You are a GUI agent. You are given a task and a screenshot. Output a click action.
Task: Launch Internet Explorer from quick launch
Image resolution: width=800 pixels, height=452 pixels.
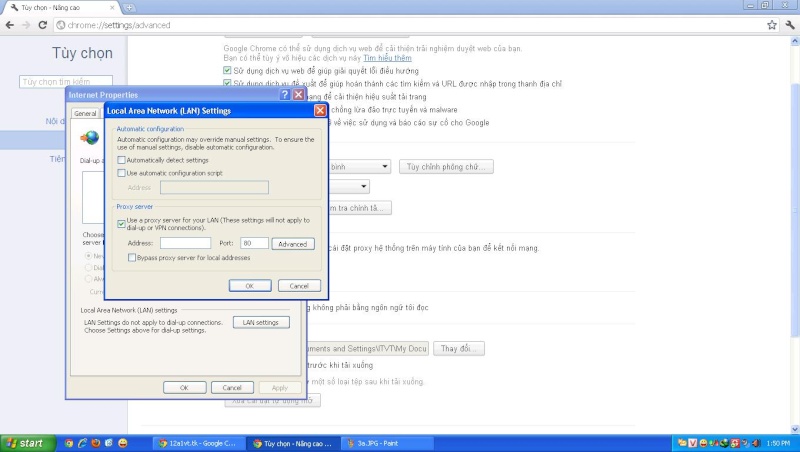(x=82, y=443)
